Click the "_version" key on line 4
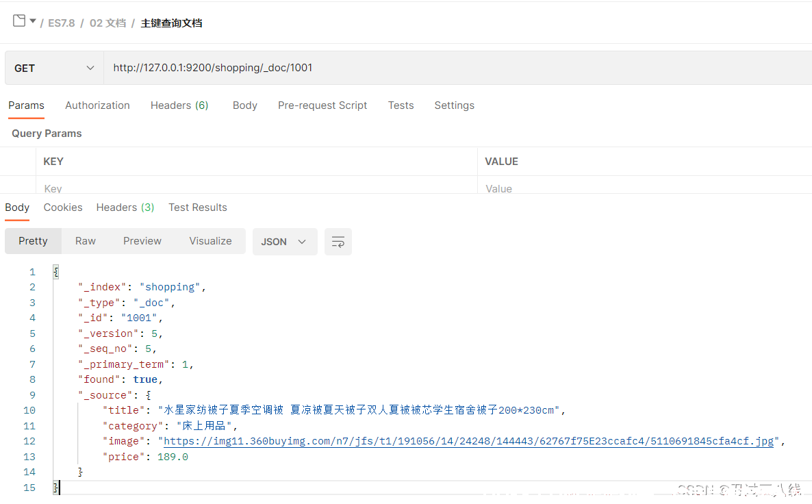Viewport: 812px width, 504px height. pyautogui.click(x=108, y=333)
